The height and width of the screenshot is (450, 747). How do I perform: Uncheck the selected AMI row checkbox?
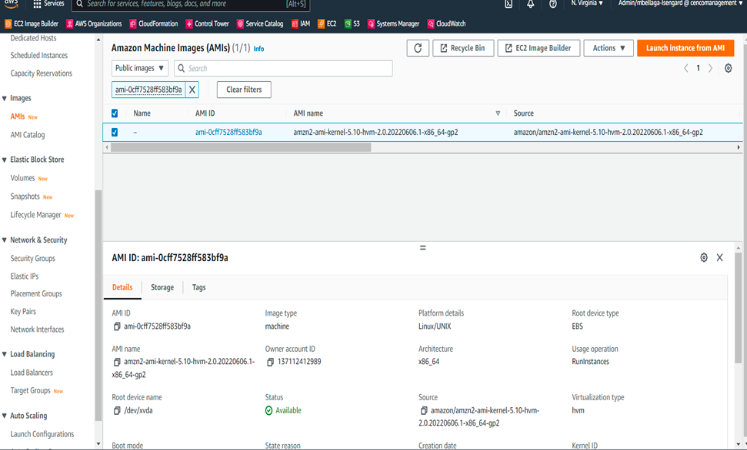pyautogui.click(x=114, y=132)
